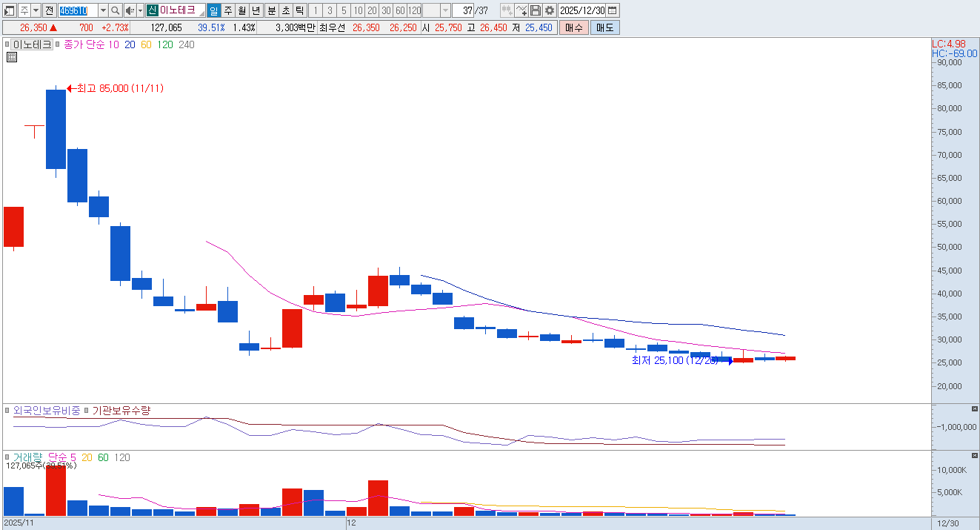Click the speaker sound icon
Image resolution: width=980 pixels, height=530 pixels.
point(129,10)
